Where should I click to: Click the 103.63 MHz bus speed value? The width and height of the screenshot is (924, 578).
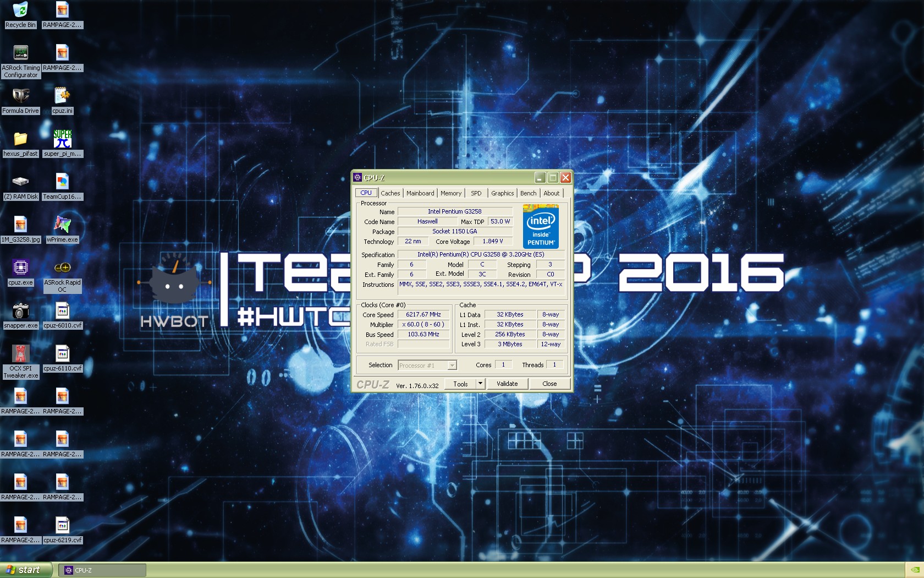coord(424,334)
